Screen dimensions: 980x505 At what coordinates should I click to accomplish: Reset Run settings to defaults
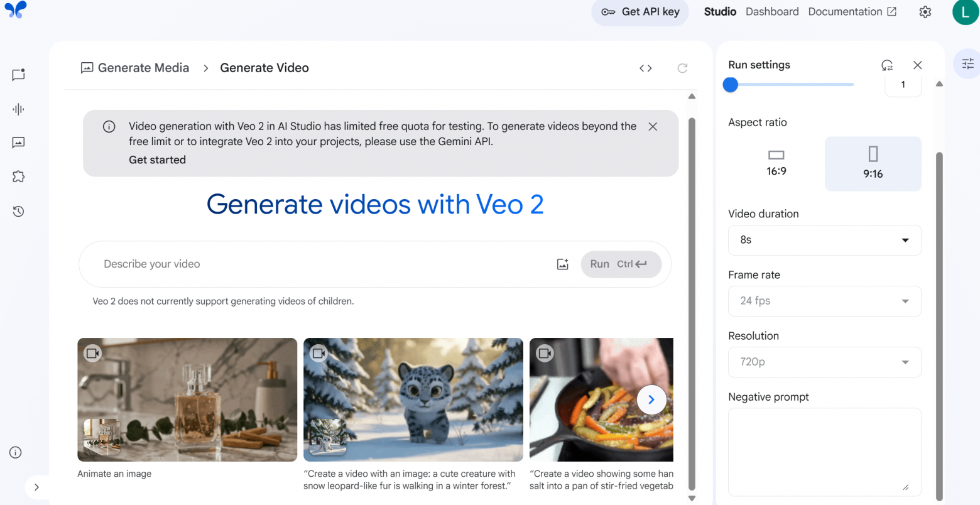[x=886, y=65]
